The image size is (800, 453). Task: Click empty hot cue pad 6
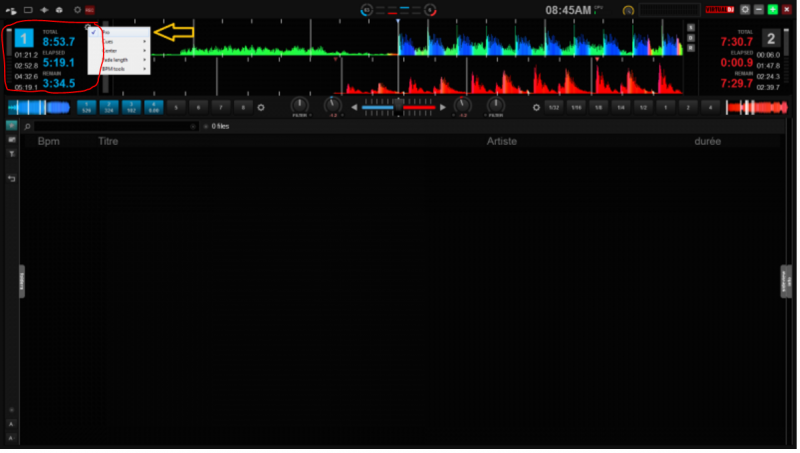point(198,108)
